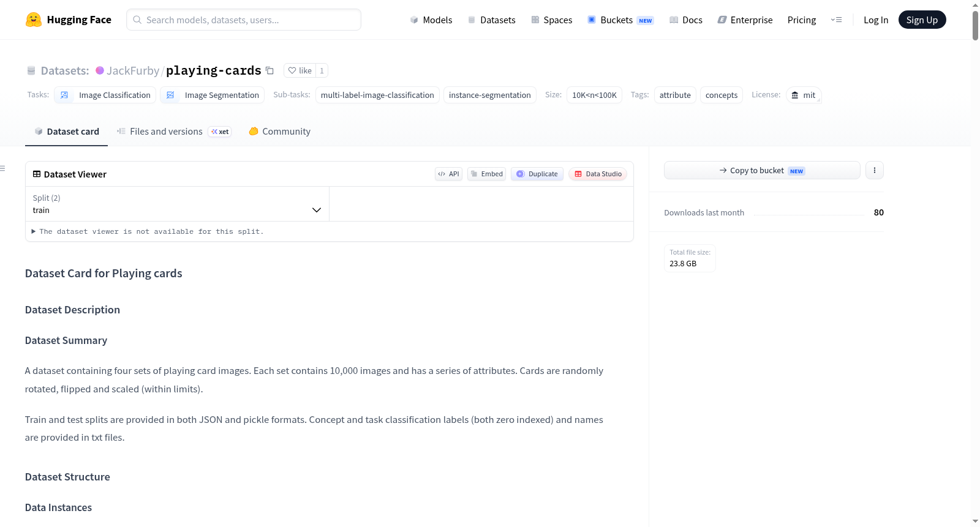Expand the dataset viewer not available message
Image resolution: width=980 pixels, height=527 pixels.
148,231
